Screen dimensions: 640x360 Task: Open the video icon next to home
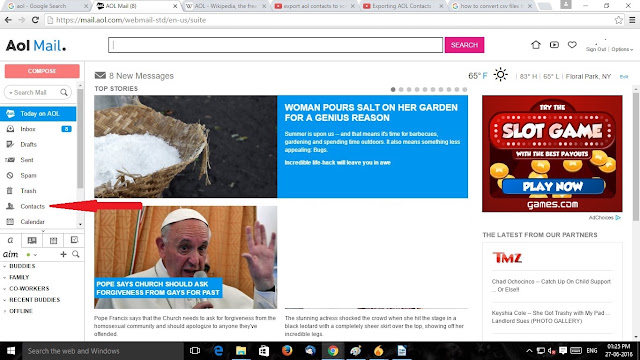coord(554,45)
